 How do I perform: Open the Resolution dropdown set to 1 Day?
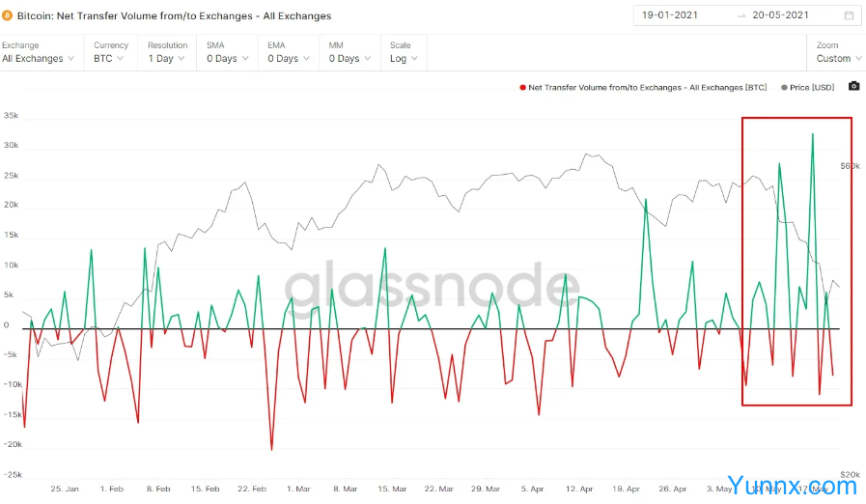tap(167, 59)
